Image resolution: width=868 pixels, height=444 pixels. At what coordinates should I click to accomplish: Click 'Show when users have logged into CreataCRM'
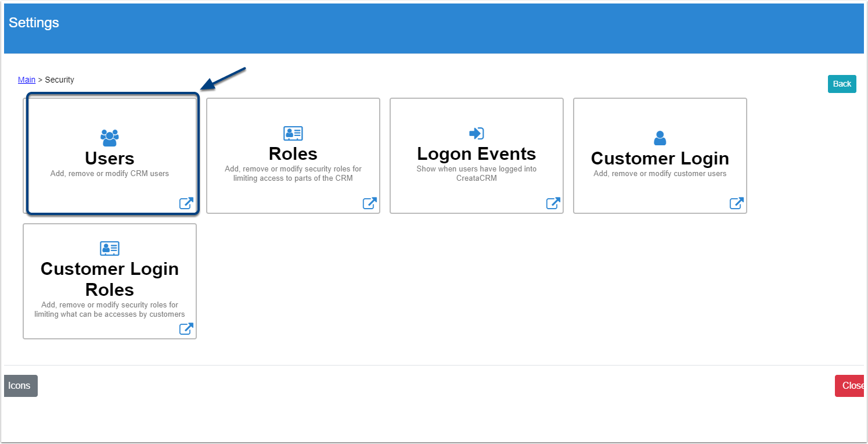(x=477, y=174)
